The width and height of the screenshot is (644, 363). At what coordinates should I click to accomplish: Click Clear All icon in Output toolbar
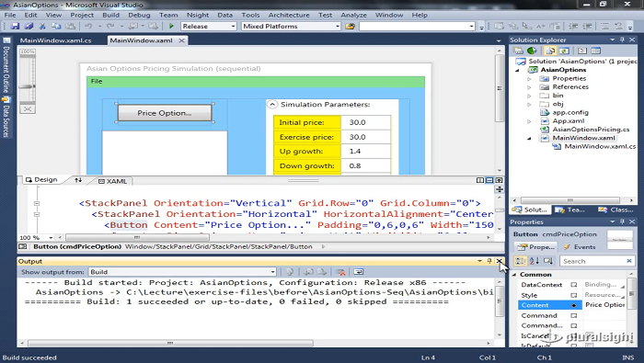click(x=340, y=272)
